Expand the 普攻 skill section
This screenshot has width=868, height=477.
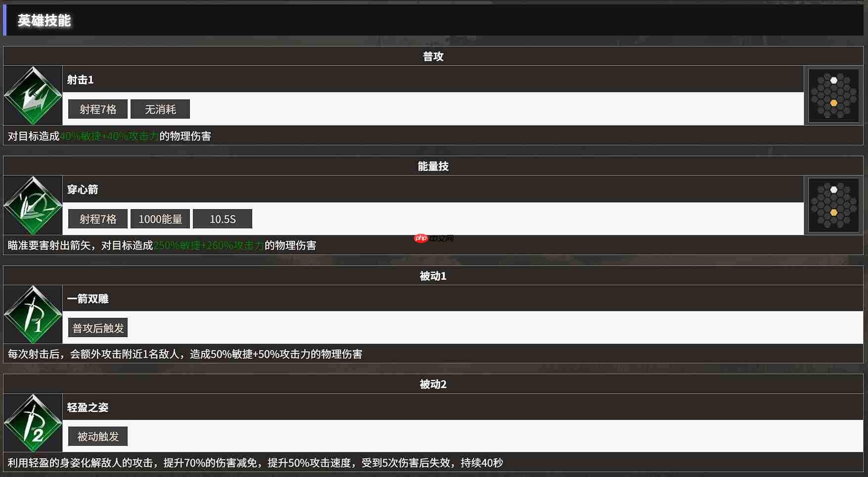coord(434,56)
